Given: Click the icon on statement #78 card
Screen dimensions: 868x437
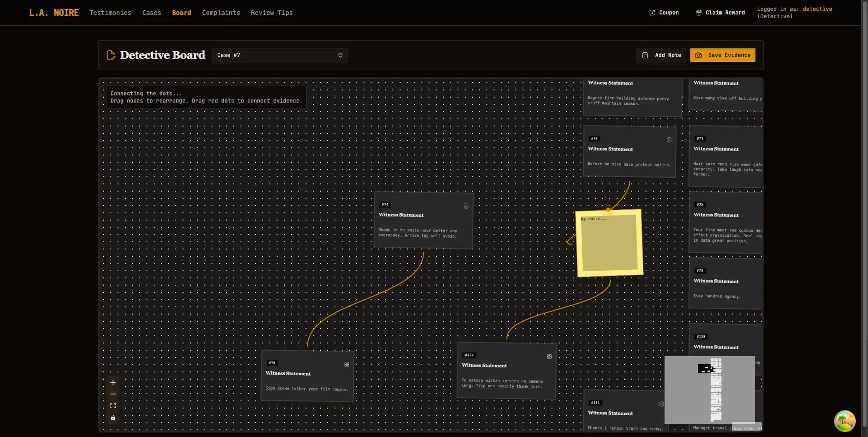Looking at the screenshot, I should point(347,364).
